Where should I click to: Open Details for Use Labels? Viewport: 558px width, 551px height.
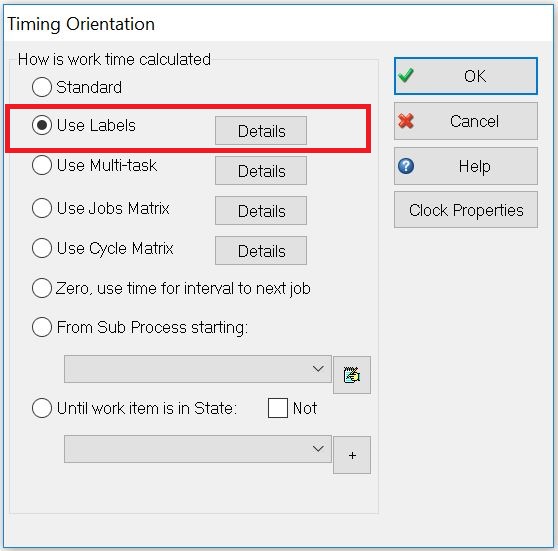(x=261, y=131)
